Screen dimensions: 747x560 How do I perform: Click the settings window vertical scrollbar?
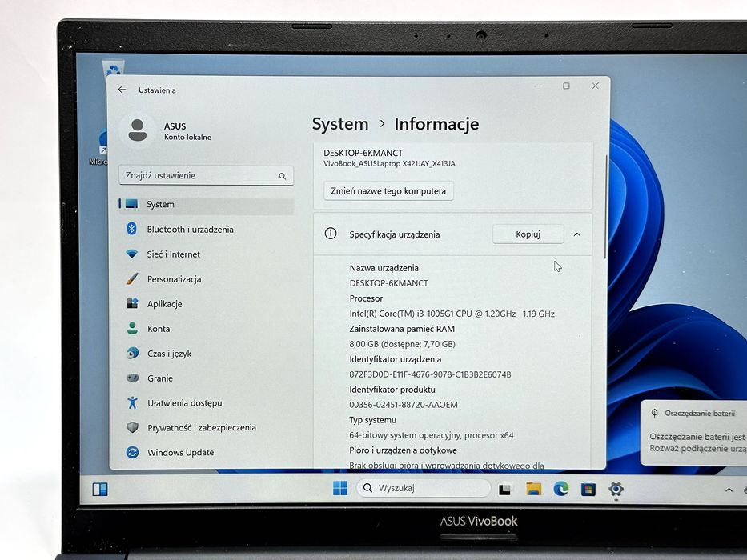pyautogui.click(x=605, y=207)
